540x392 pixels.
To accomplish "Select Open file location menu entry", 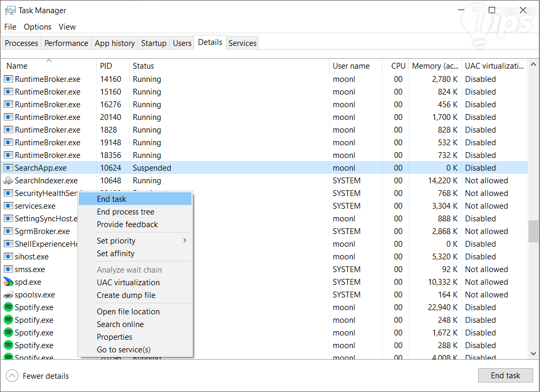I will tap(128, 312).
